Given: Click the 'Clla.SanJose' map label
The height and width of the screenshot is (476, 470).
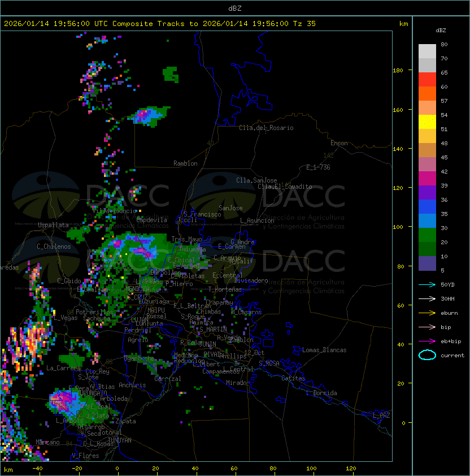Looking at the screenshot, I should coord(256,180).
